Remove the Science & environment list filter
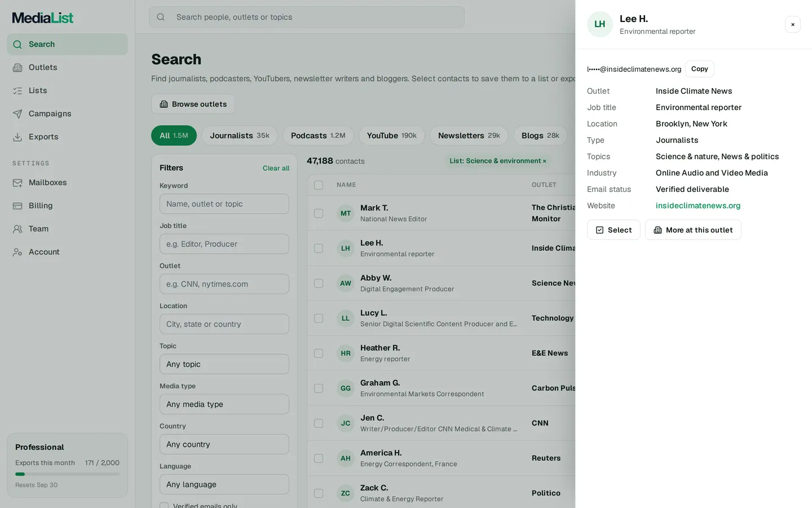The image size is (812, 508). (x=545, y=161)
